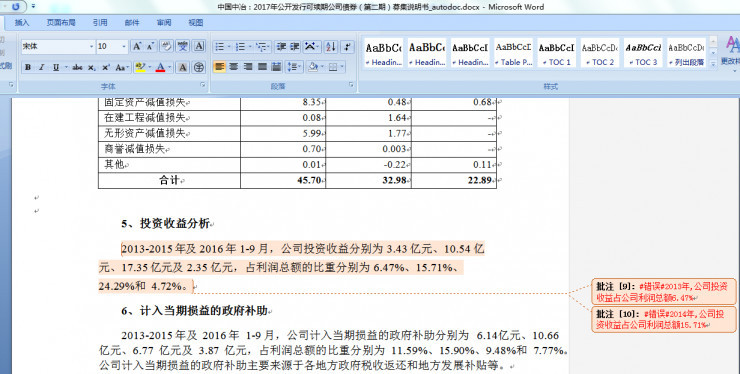740x374 pixels.
Task: Decrease paragraph indent
Action: coord(281,46)
